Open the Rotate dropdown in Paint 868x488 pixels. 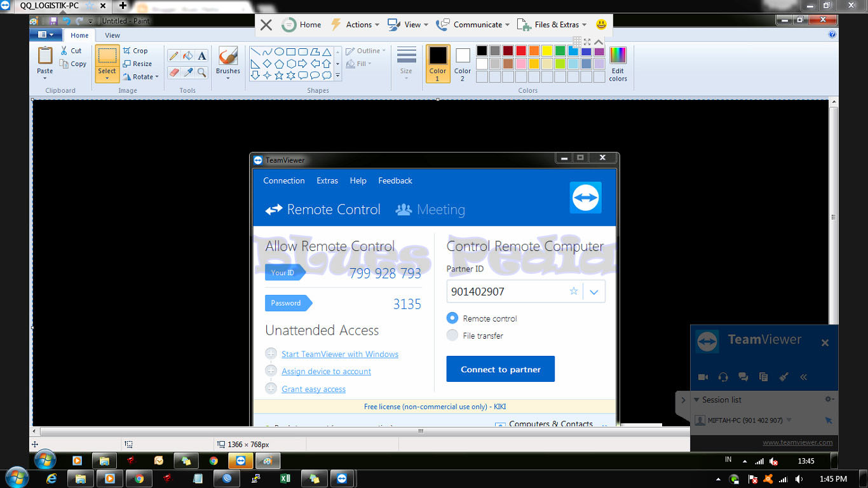(x=140, y=76)
